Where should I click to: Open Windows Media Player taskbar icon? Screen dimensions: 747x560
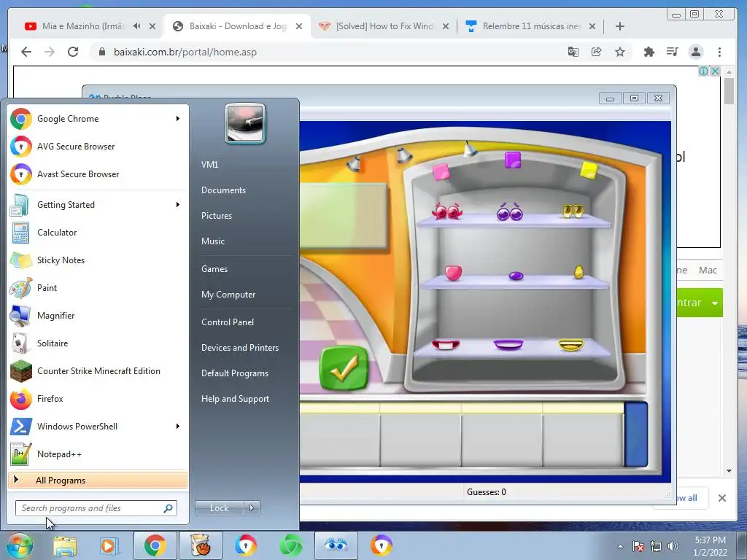click(x=108, y=545)
